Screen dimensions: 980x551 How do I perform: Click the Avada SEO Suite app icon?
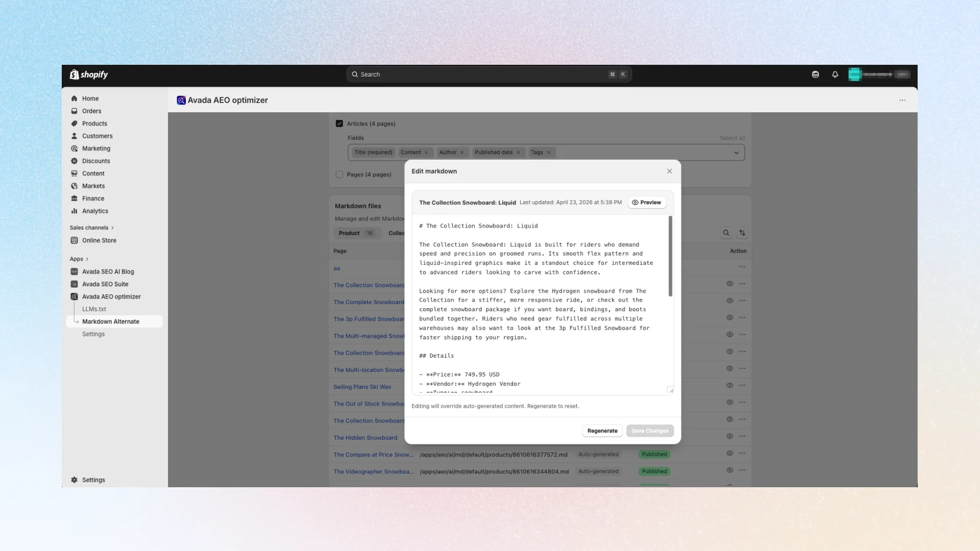point(75,284)
